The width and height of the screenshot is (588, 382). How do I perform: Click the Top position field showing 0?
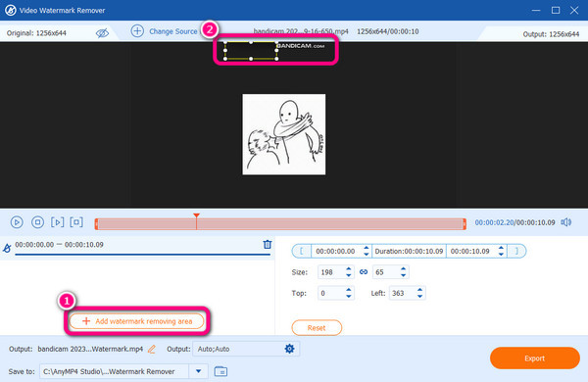[331, 293]
